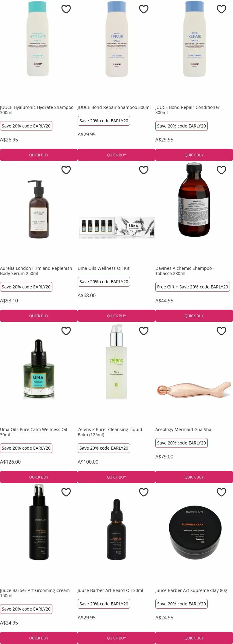Screen dimensions: 233x644
Task: Open Juuce Barber Art Grooming Cream title
Action: [35, 593]
